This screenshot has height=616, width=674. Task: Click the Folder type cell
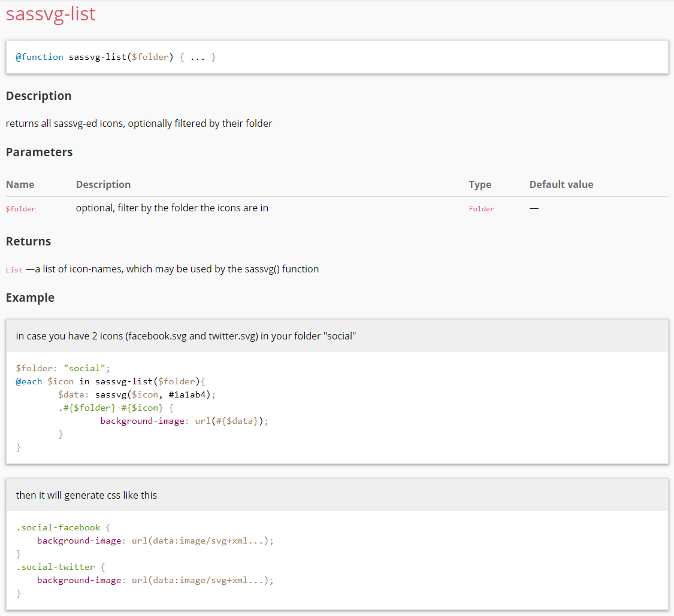(482, 209)
